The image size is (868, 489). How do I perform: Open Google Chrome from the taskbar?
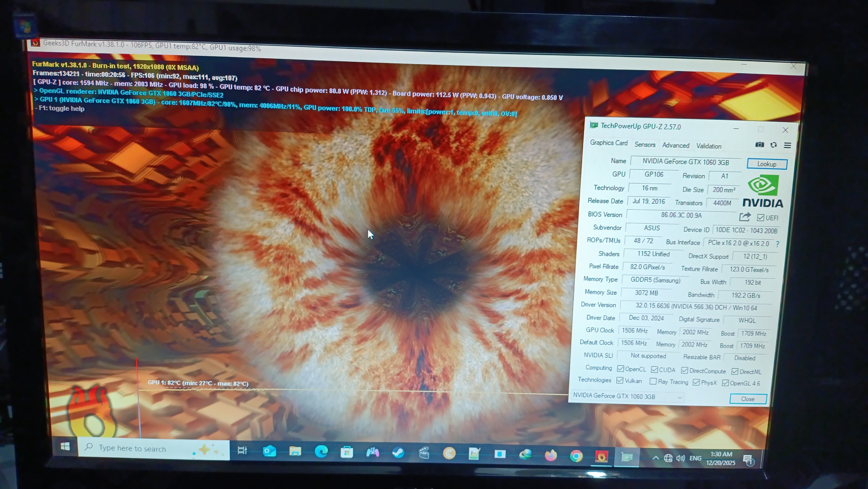576,456
